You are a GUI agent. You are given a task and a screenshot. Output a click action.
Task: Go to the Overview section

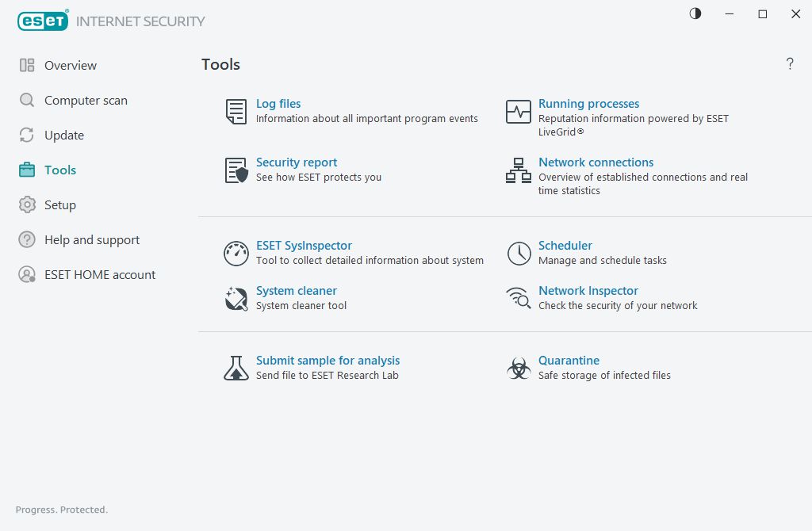click(70, 66)
